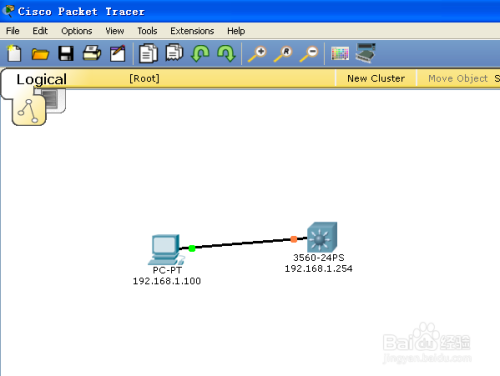
Task: Click the 192.168.1.254 address label
Action: tap(318, 268)
